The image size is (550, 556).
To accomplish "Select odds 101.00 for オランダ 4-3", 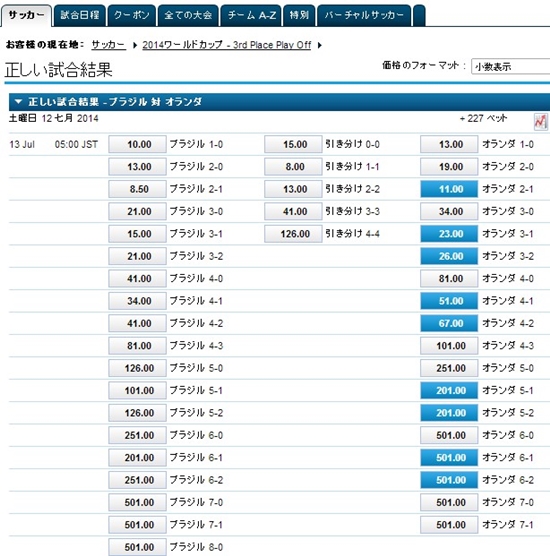I will (x=449, y=345).
